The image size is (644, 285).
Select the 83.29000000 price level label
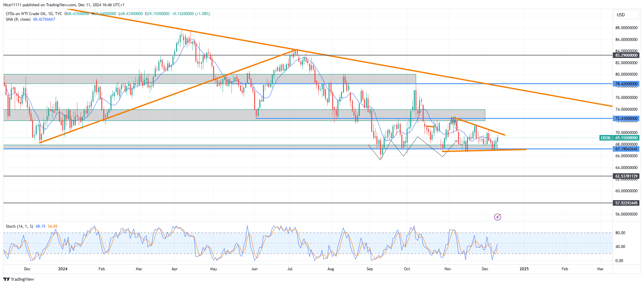pyautogui.click(x=626, y=55)
